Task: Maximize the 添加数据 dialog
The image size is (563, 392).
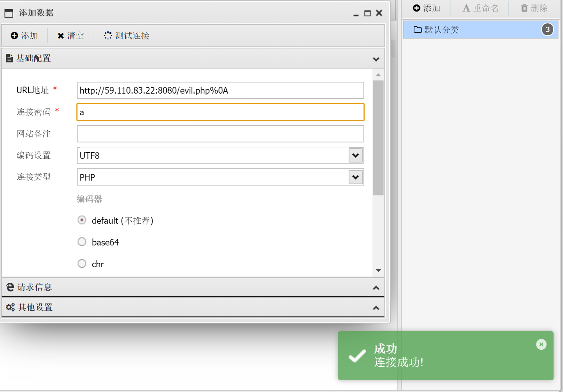Action: [368, 13]
